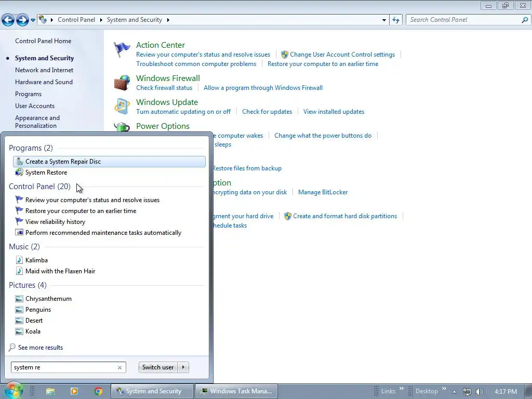Click See more results link
Viewport: 532px width, 399px height.
pos(41,348)
